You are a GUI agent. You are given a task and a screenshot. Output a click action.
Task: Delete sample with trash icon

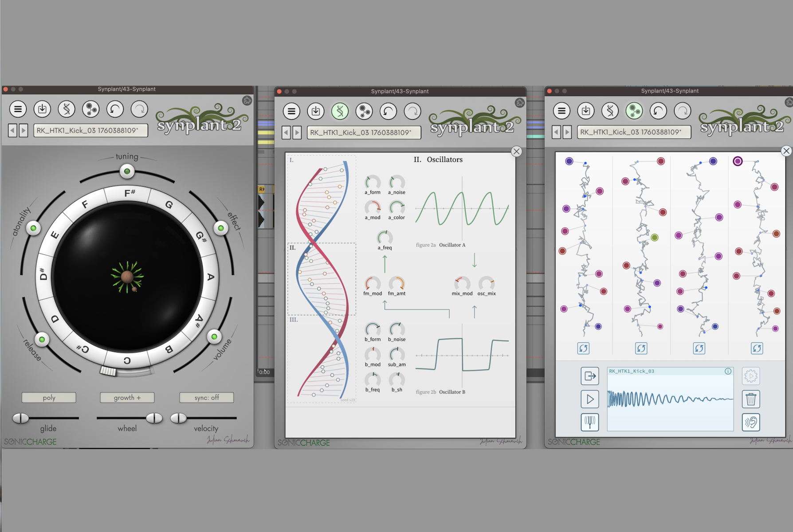751,399
